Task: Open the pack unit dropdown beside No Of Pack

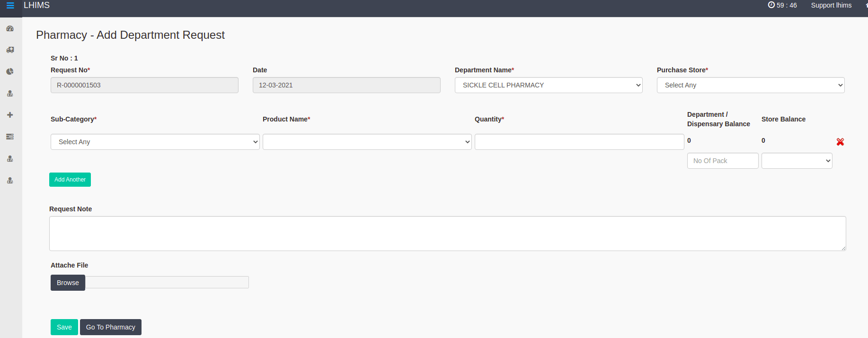Action: click(797, 161)
